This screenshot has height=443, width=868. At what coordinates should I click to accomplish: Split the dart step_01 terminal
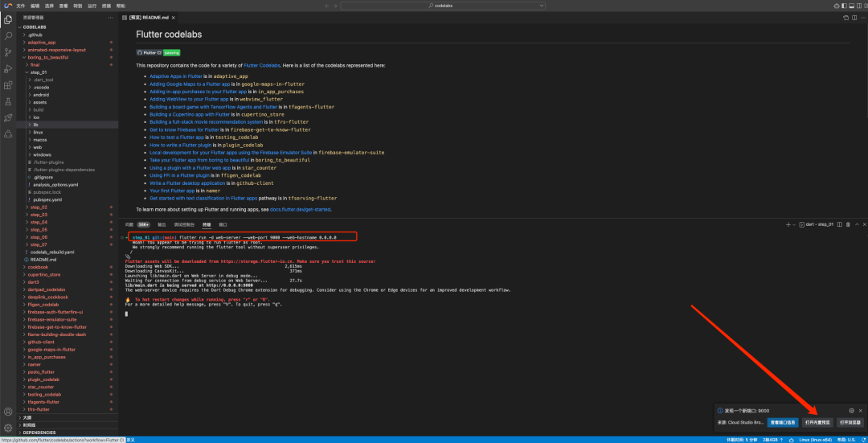click(840, 225)
